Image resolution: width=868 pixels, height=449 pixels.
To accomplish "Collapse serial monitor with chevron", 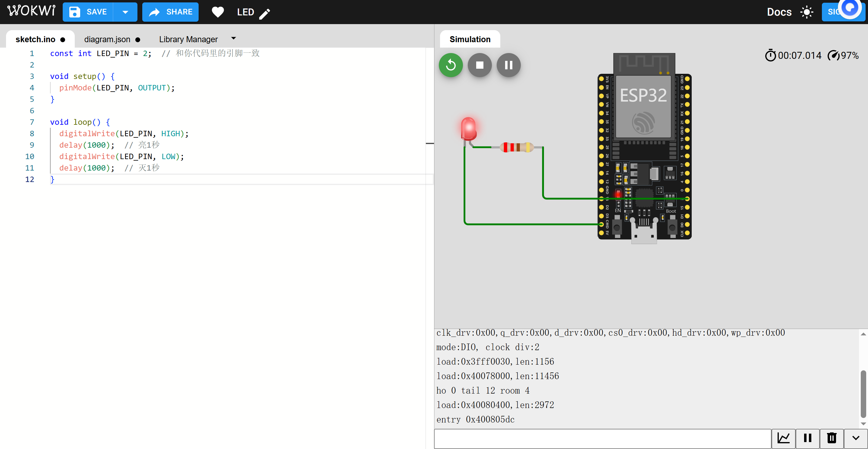I will 856,438.
